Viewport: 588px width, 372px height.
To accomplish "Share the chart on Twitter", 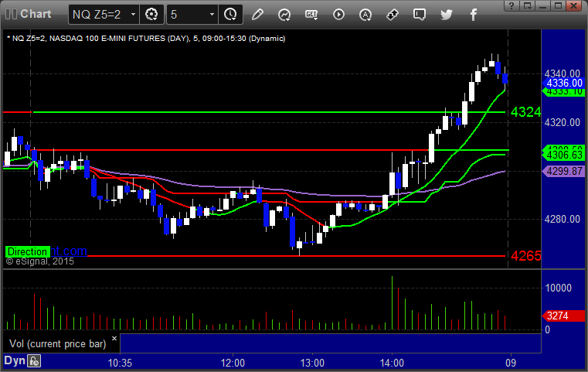I will coord(447,15).
